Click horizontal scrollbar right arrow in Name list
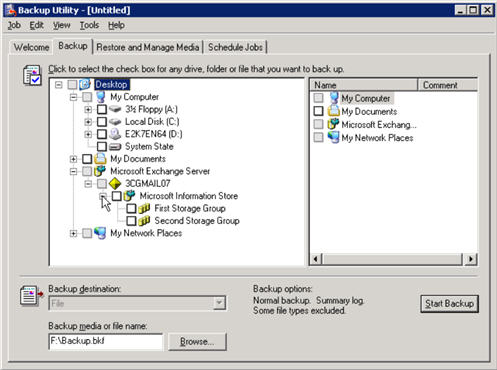 [x=471, y=259]
